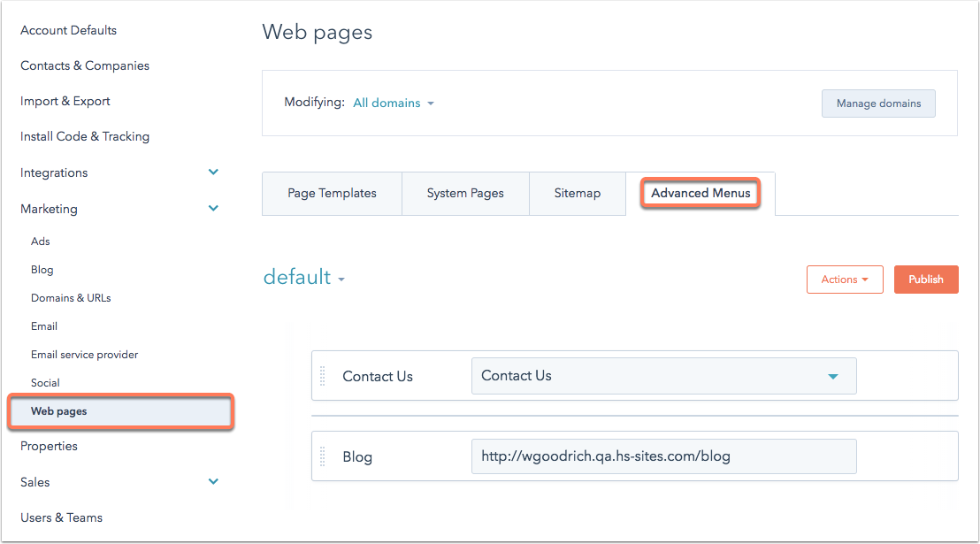Click the Blog menu item label
This screenshot has height=544, width=980.
(357, 457)
